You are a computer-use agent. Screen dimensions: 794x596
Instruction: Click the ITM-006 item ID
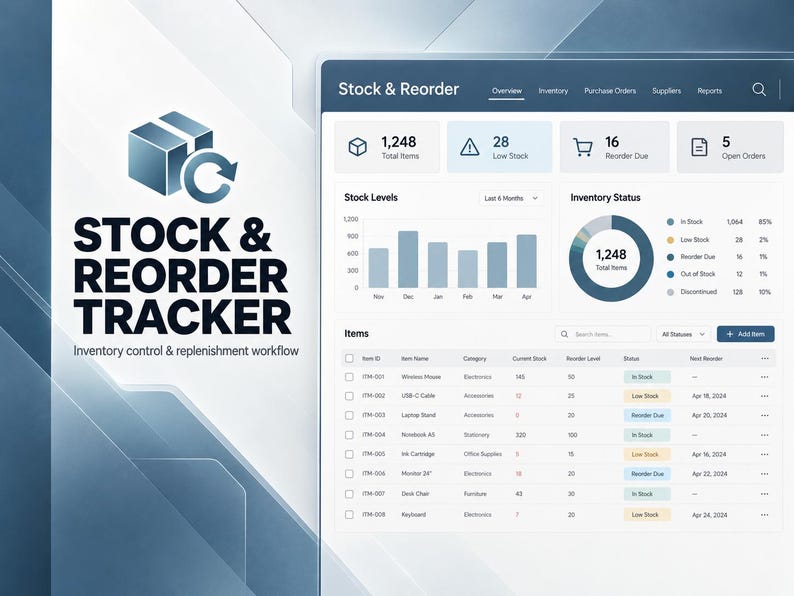[x=374, y=473]
